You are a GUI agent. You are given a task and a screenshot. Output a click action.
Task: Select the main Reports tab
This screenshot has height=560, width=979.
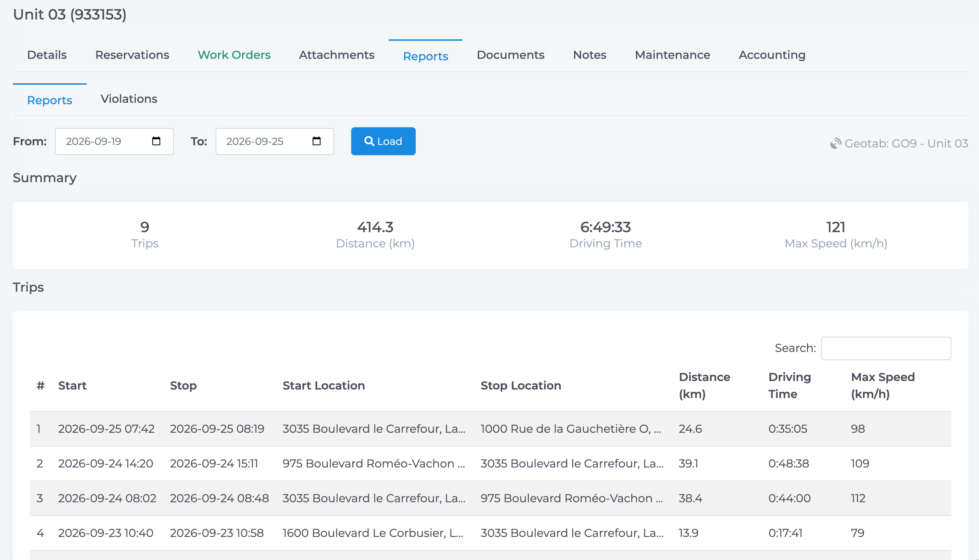426,56
